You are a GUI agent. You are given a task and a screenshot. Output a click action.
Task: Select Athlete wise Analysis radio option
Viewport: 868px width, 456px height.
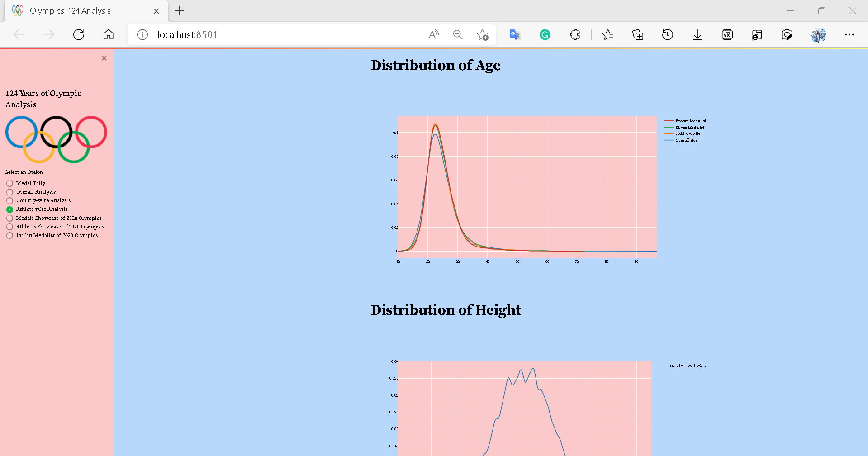37,209
